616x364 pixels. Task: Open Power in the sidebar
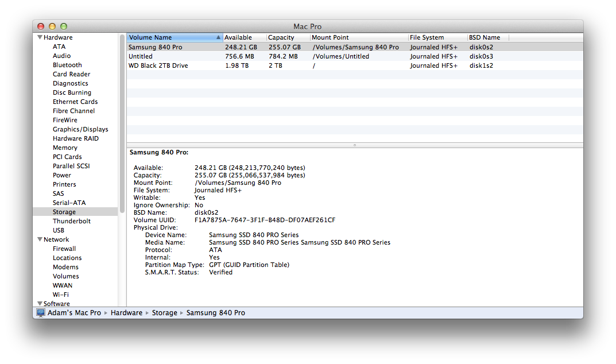[61, 175]
